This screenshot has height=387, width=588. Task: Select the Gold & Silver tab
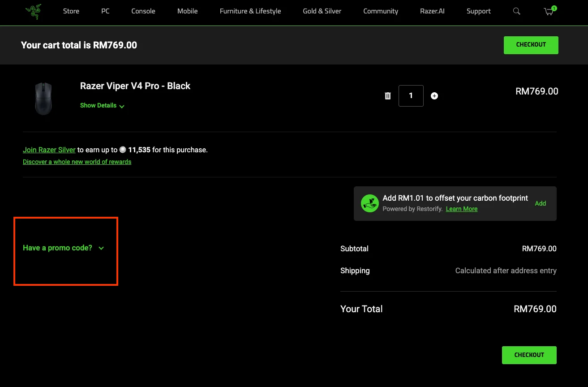click(x=322, y=11)
